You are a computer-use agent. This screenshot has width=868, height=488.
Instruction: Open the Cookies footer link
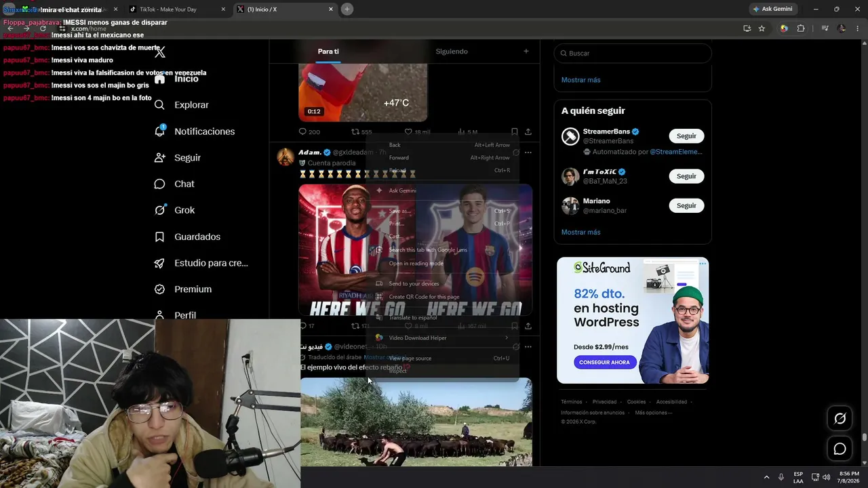(x=636, y=402)
